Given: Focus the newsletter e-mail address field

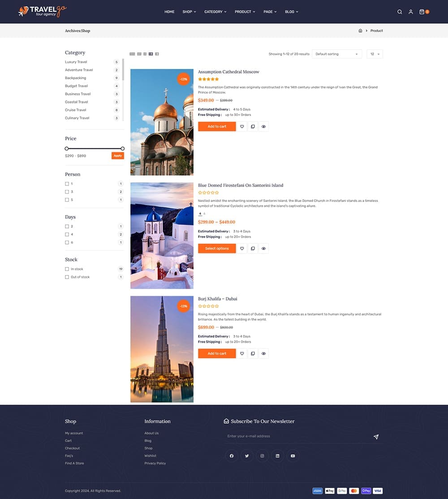Looking at the screenshot, I should point(298,436).
